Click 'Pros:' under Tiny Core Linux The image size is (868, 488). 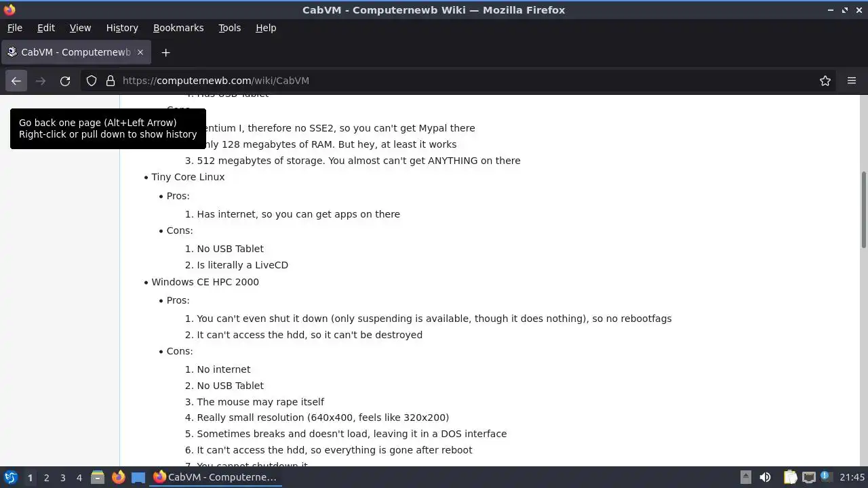(x=178, y=196)
